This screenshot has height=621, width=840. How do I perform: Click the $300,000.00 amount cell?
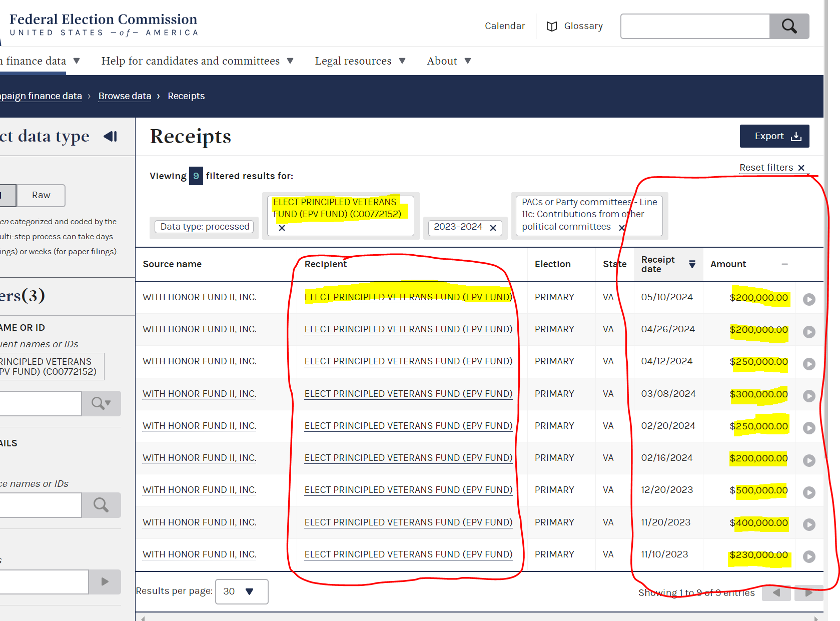tap(758, 394)
